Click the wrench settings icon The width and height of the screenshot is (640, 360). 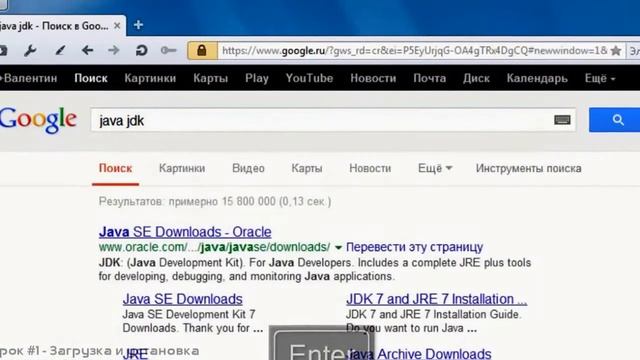point(30,51)
